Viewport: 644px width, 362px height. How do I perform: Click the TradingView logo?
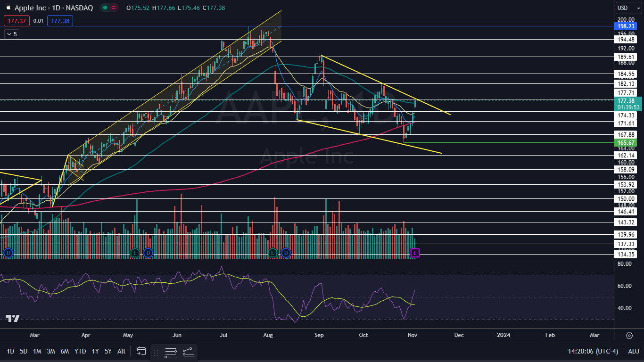pyautogui.click(x=13, y=319)
